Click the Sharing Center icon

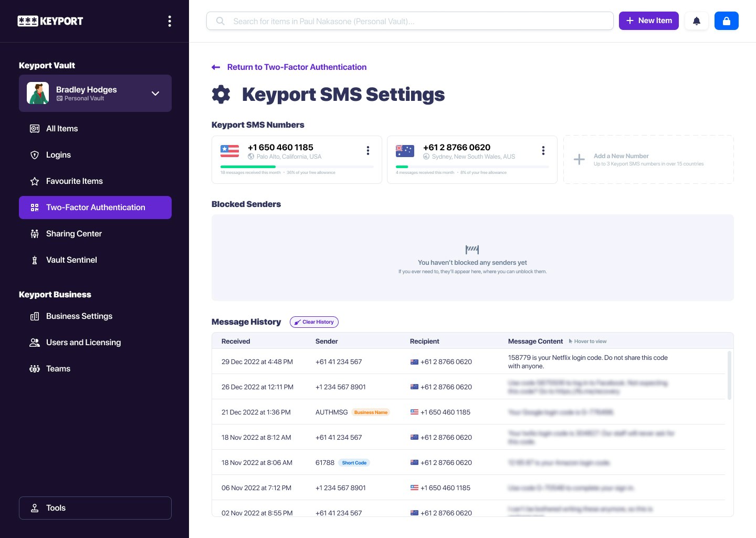tap(35, 234)
